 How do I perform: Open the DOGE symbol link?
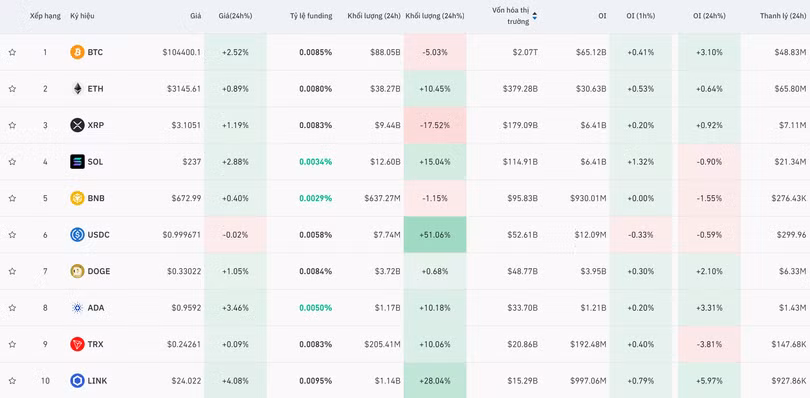99,271
